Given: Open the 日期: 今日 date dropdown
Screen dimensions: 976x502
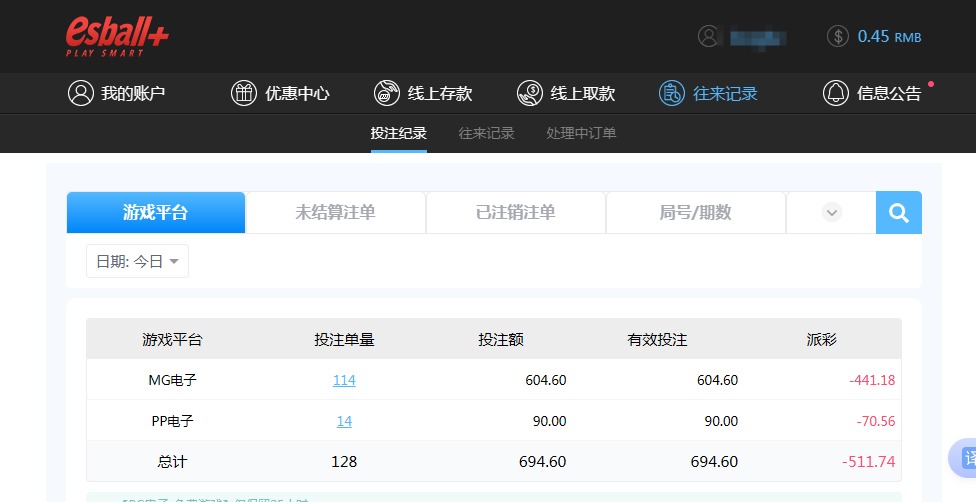Looking at the screenshot, I should click(x=138, y=261).
